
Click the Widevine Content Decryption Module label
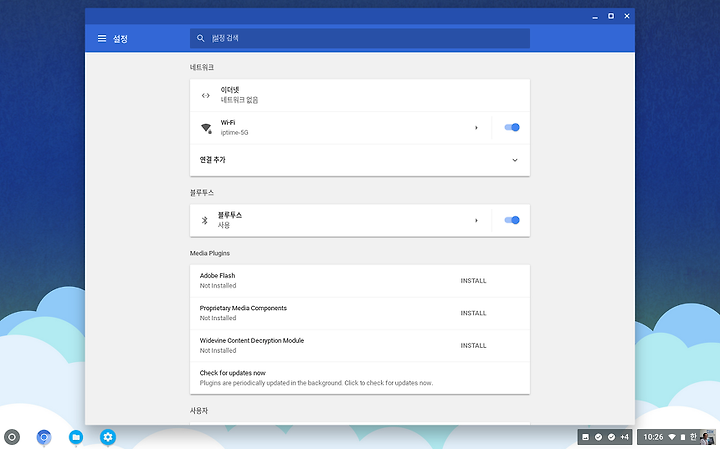[252, 341]
